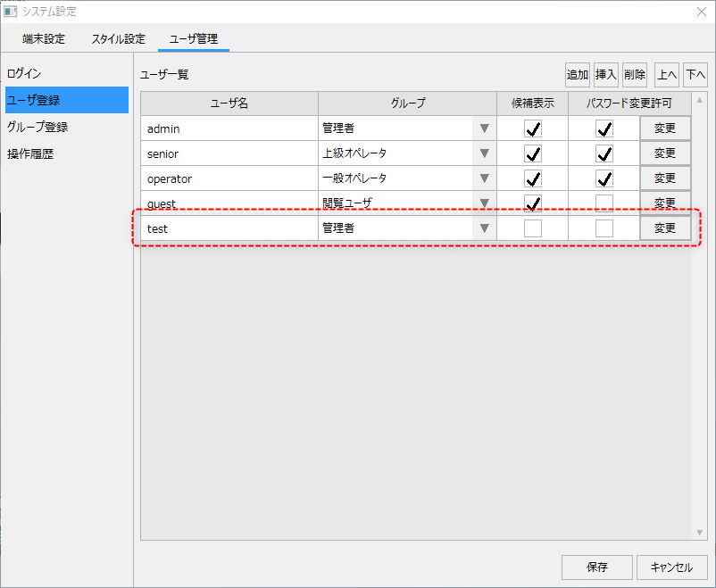716x588 pixels.
Task: Toggle 候補表示 checkbox for admin
Action: 533,128
